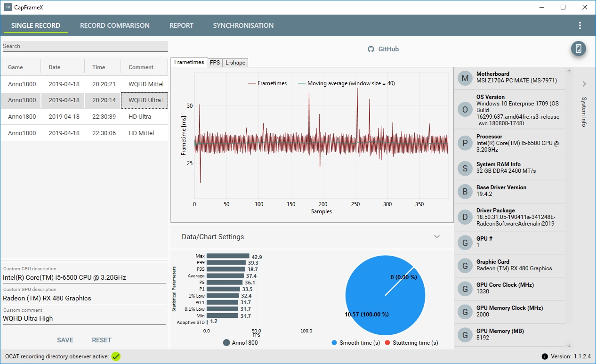Collapse the System Info side panel arrow
596x364 pixels.
click(584, 84)
